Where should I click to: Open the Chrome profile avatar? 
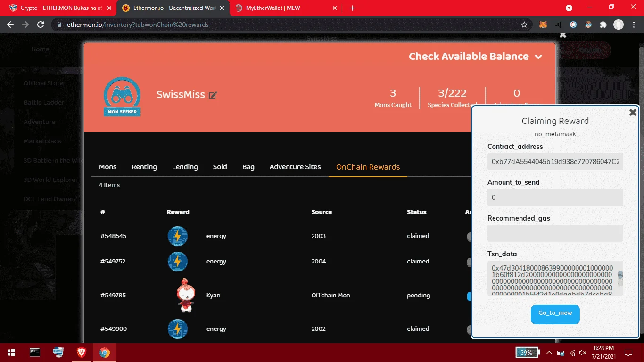point(619,25)
